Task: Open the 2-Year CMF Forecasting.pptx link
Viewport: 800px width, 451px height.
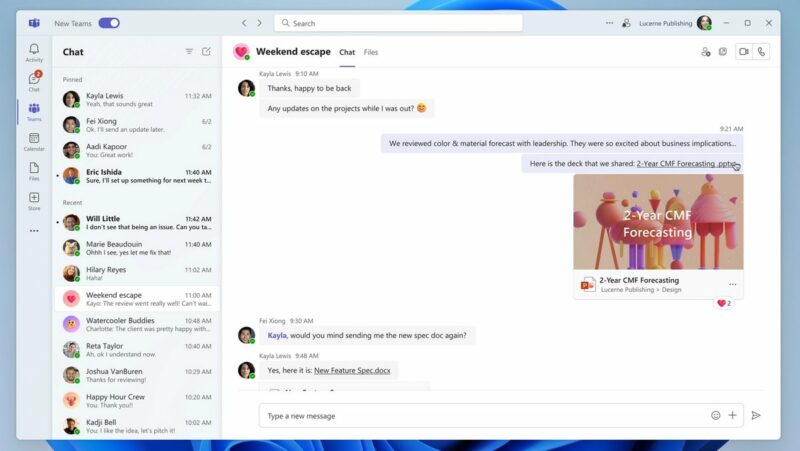Action: pos(686,163)
